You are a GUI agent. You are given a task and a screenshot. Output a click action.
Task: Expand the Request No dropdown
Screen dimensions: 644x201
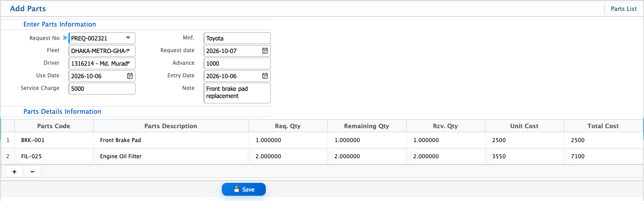(x=128, y=38)
